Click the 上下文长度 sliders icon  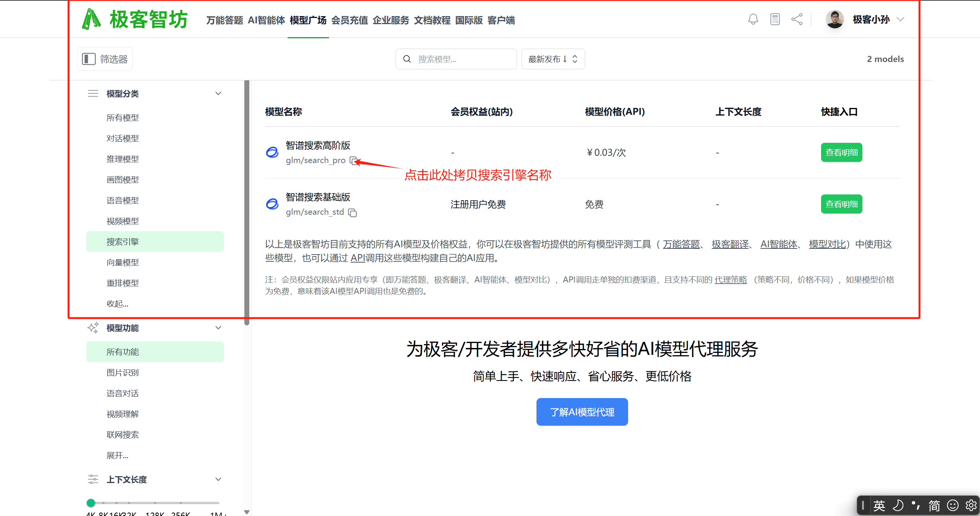(93, 479)
